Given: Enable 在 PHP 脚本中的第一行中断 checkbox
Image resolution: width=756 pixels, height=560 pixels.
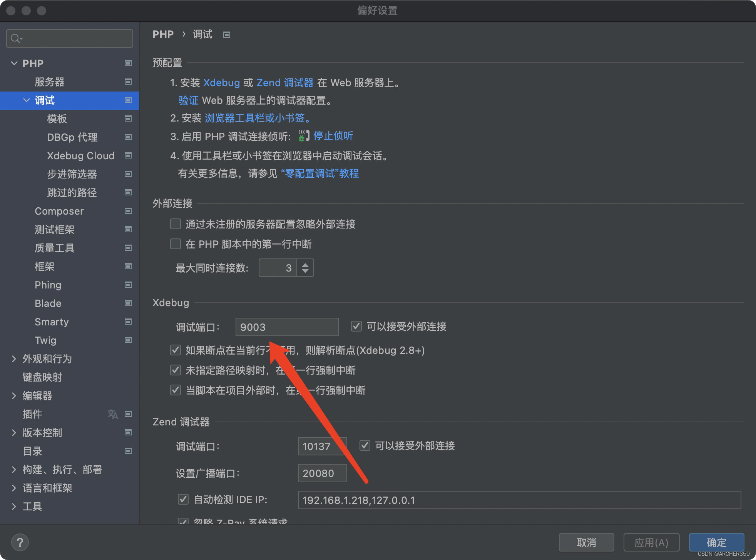Looking at the screenshot, I should pyautogui.click(x=176, y=244).
